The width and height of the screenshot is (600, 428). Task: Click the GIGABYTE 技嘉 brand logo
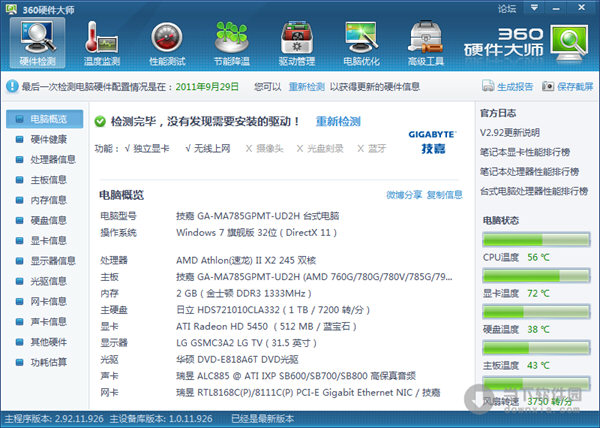pyautogui.click(x=432, y=139)
